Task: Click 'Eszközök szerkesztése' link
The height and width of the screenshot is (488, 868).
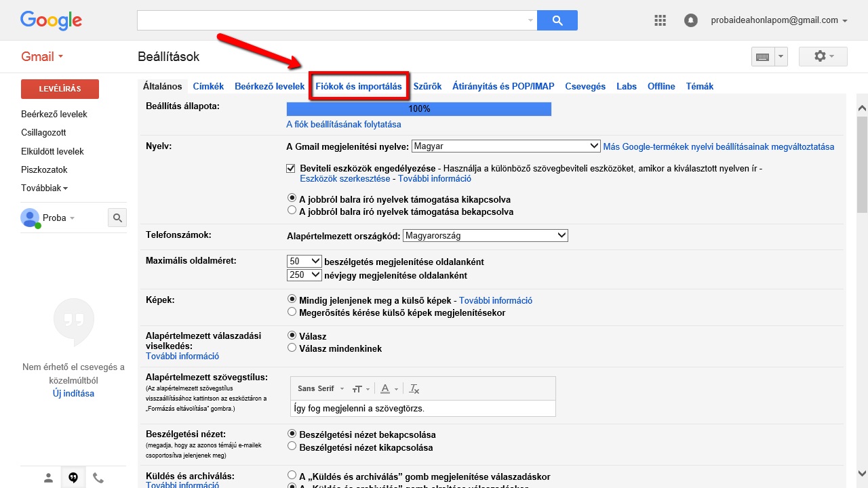Action: [x=344, y=179]
